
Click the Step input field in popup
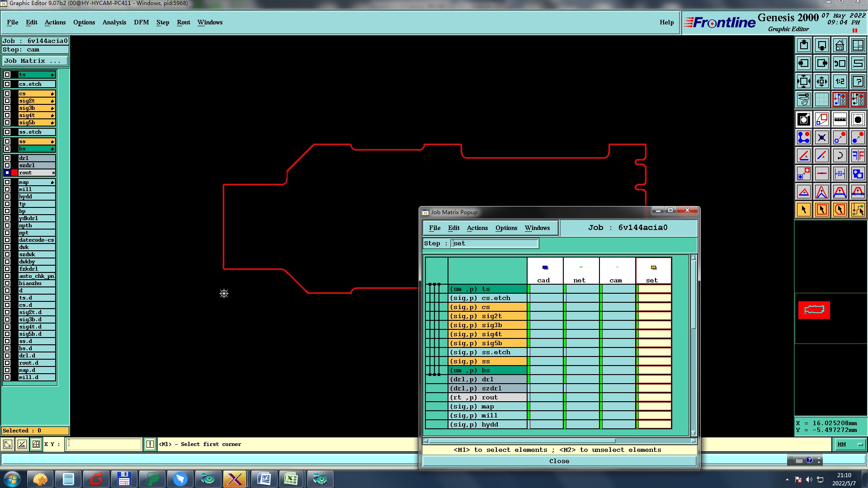pos(494,244)
